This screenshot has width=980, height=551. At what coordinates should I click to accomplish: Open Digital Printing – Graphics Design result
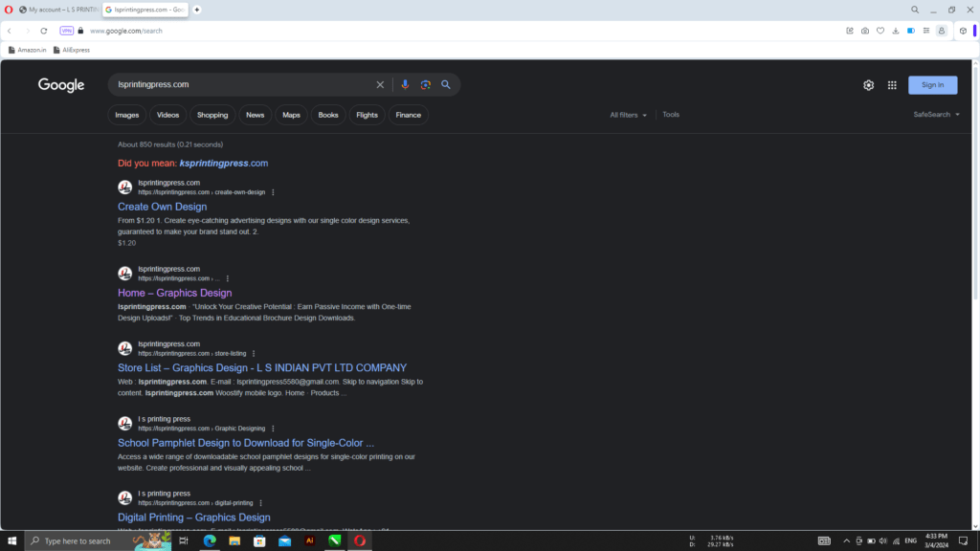(x=193, y=518)
